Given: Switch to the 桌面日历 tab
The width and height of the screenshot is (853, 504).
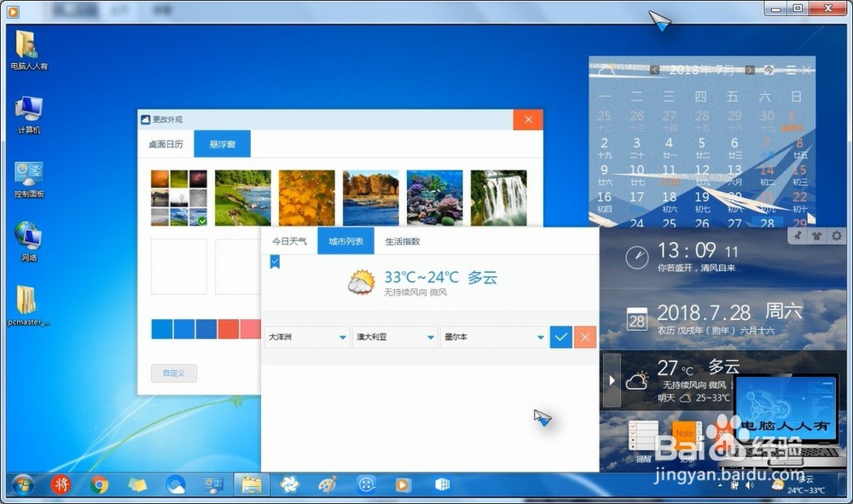Looking at the screenshot, I should [166, 144].
